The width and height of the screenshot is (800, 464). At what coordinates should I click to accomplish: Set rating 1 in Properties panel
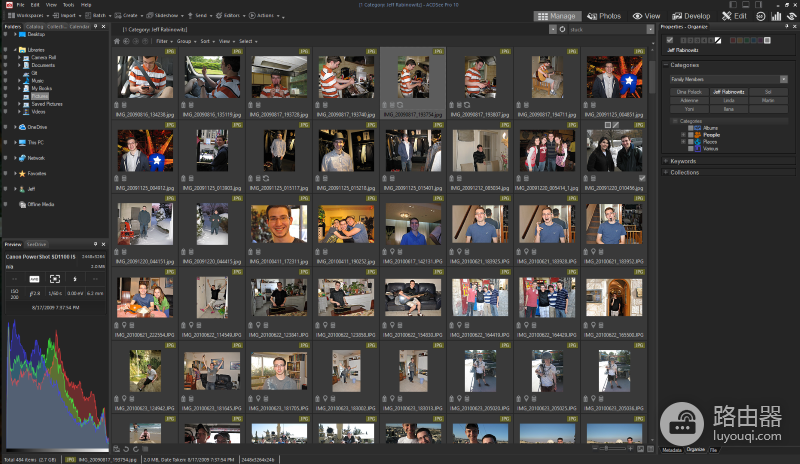[684, 40]
